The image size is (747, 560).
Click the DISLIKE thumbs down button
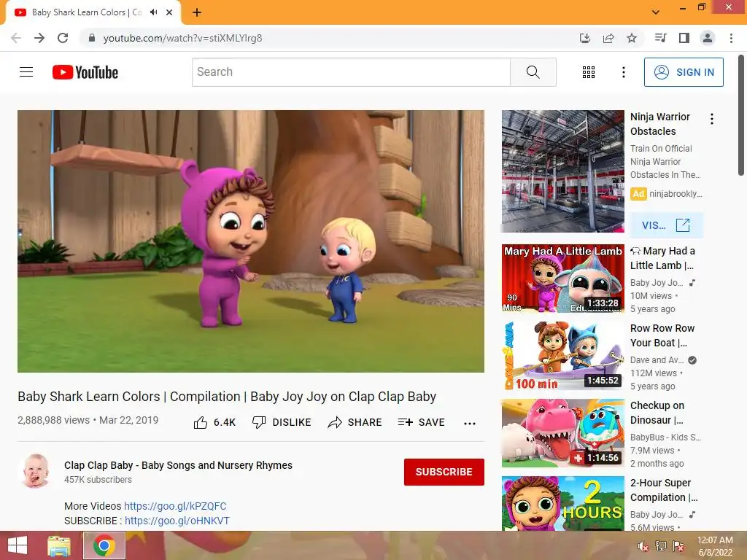tap(282, 422)
